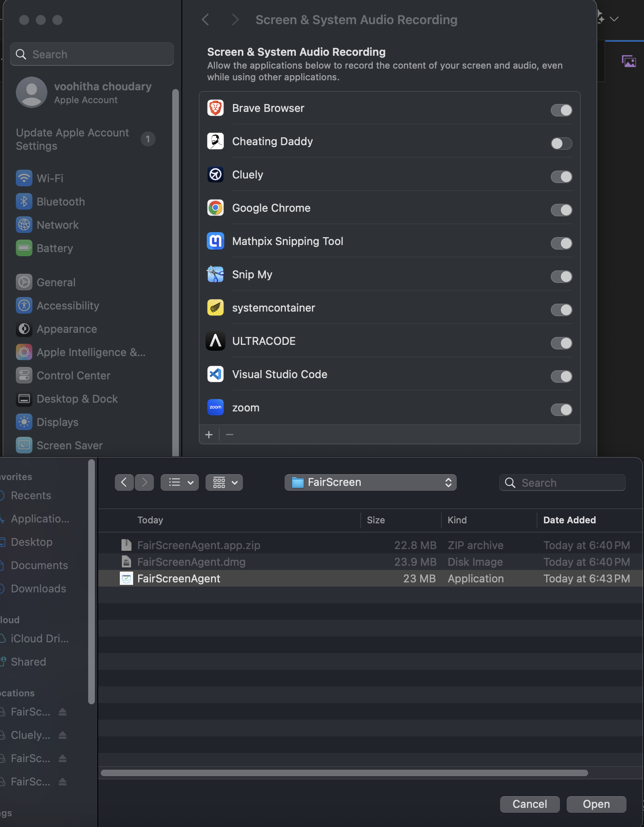Open the FairScreen folder path dropdown
This screenshot has width=644, height=827.
(371, 483)
